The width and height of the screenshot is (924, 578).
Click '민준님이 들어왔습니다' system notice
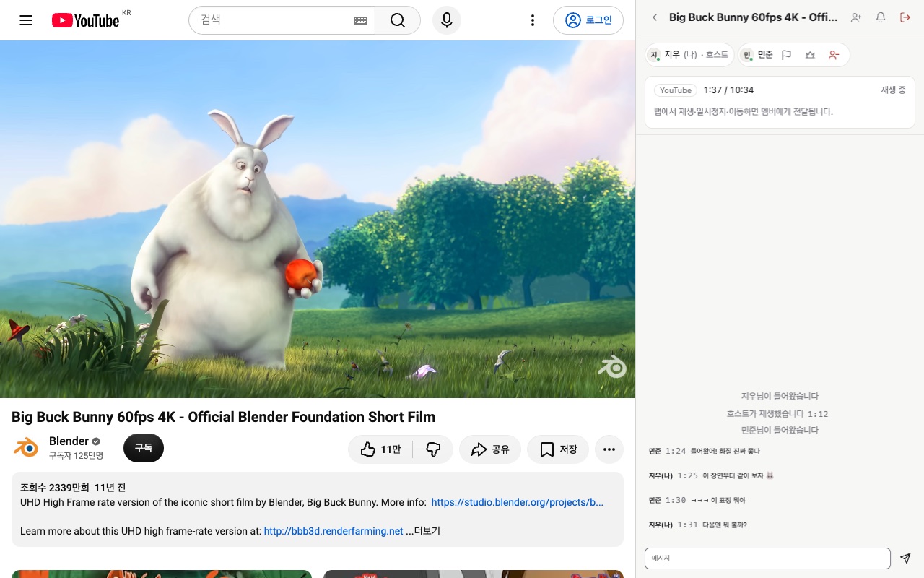coord(780,431)
